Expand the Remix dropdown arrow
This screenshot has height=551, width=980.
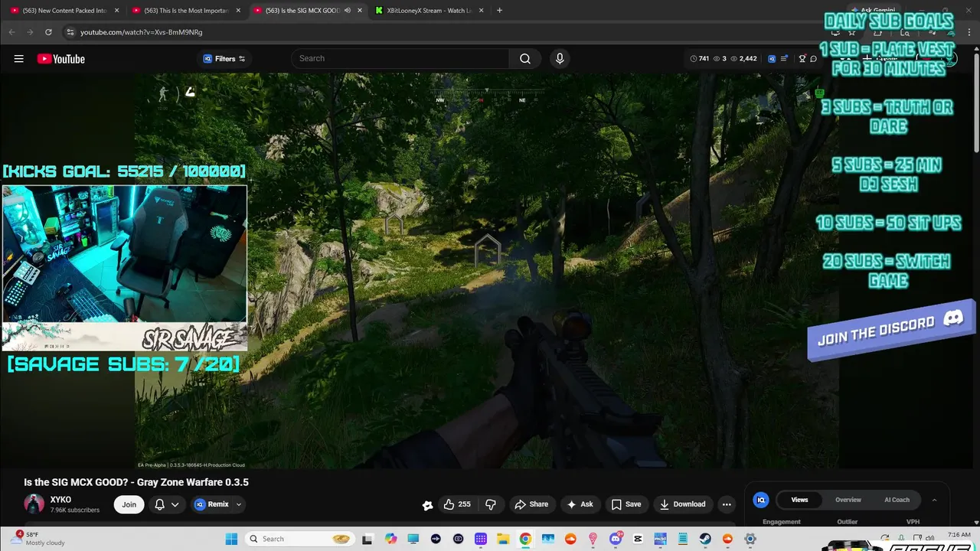tap(239, 504)
